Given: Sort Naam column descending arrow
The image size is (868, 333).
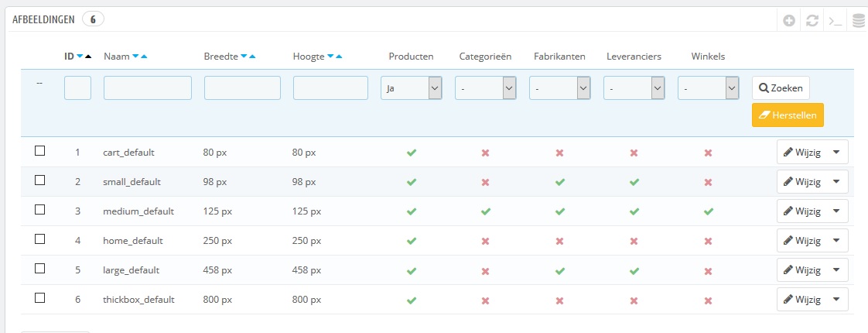Looking at the screenshot, I should (x=135, y=57).
